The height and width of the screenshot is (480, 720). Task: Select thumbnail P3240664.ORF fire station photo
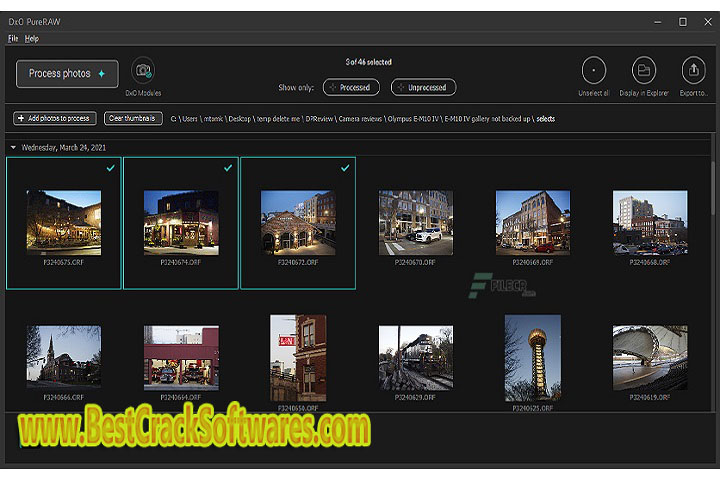tap(181, 358)
